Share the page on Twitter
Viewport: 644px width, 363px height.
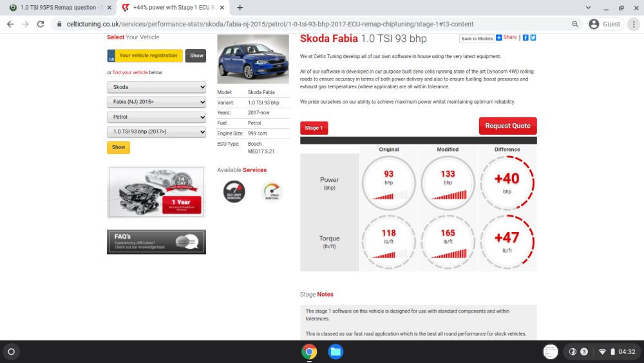[x=533, y=37]
